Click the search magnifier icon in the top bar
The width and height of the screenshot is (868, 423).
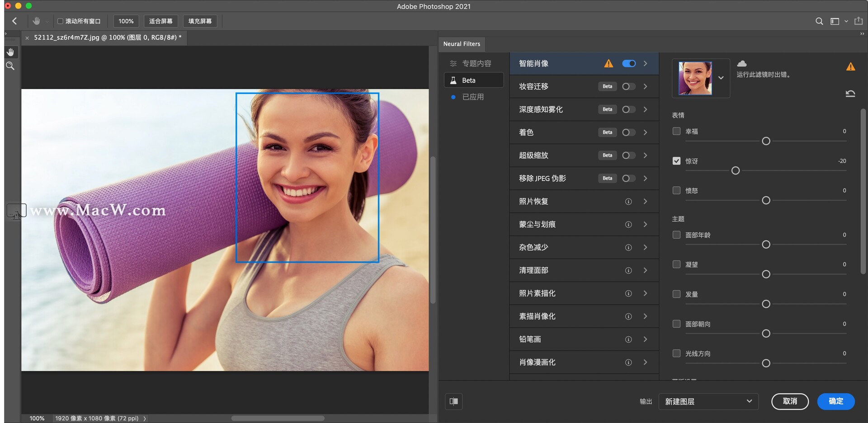[818, 21]
